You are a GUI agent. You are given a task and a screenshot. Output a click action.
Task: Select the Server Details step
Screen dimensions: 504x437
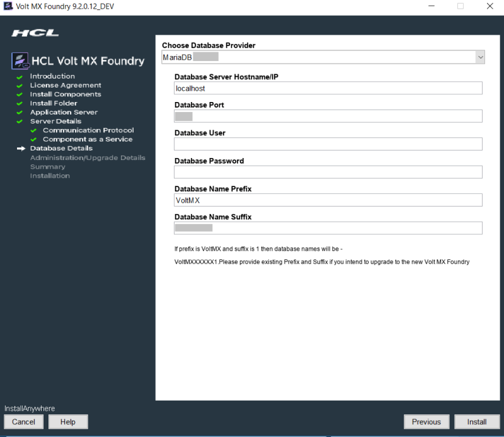[55, 121]
